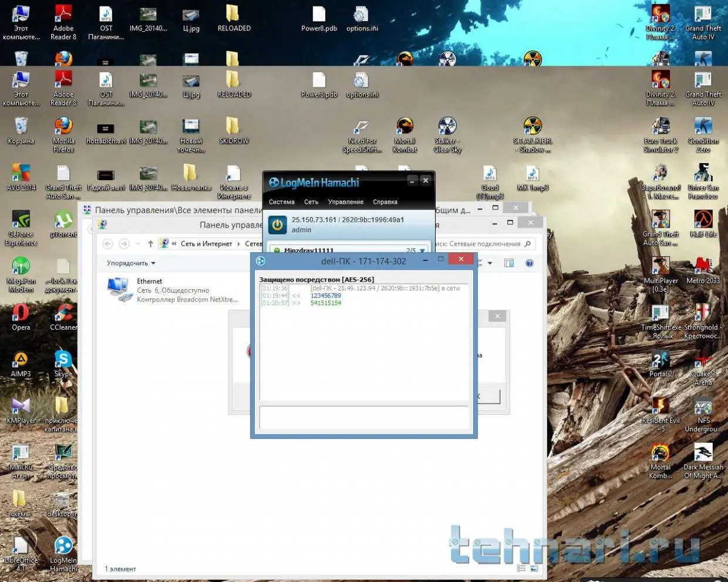Image resolution: width=728 pixels, height=582 pixels.
Task: Open the Управление menu in Hamachi
Action: coord(346,202)
